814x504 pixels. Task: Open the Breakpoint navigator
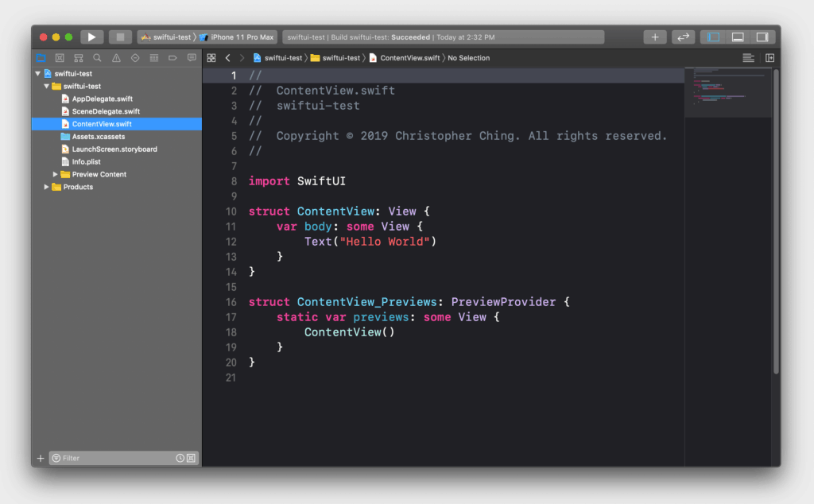point(172,57)
